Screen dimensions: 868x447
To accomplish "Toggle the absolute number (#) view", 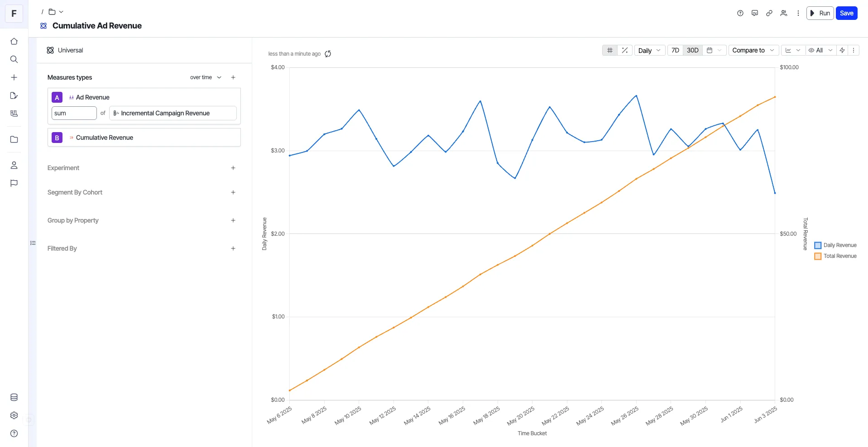I will coord(610,50).
